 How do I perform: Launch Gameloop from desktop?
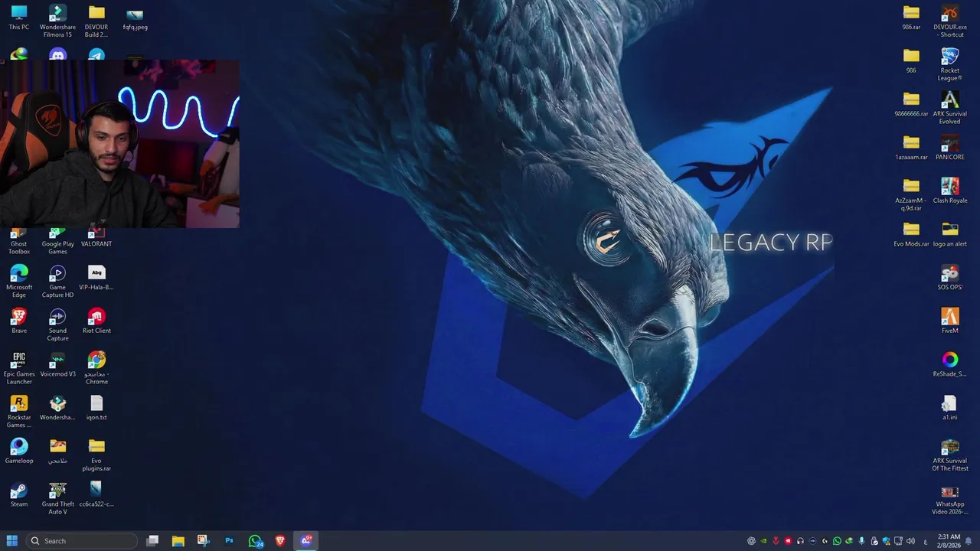coord(19,451)
